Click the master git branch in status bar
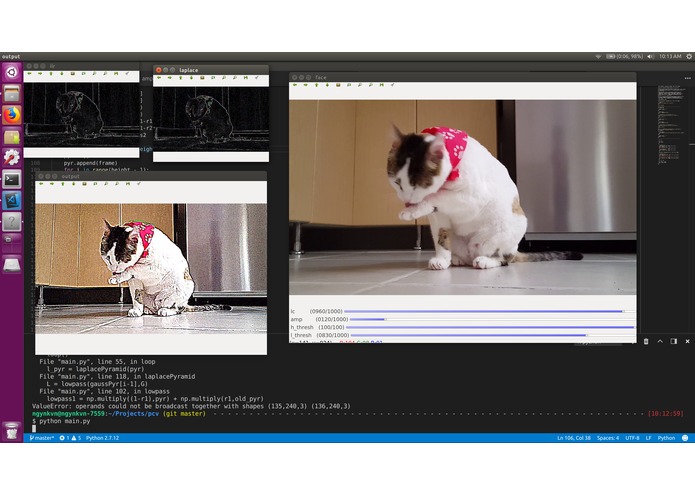695x494 pixels. pyautogui.click(x=42, y=438)
